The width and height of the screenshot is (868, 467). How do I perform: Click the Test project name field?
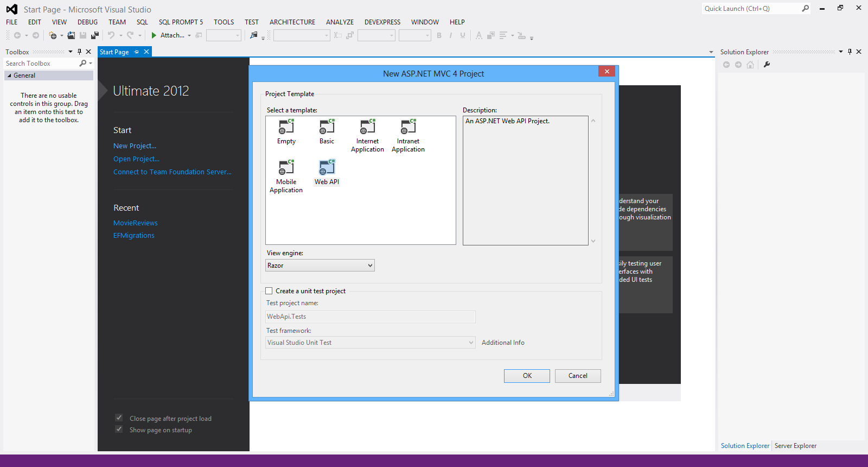(x=371, y=317)
